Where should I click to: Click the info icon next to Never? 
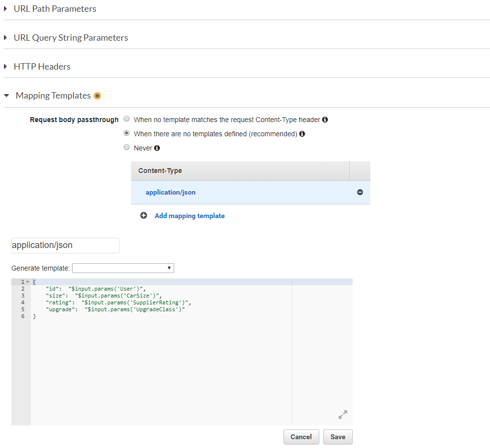click(x=157, y=148)
